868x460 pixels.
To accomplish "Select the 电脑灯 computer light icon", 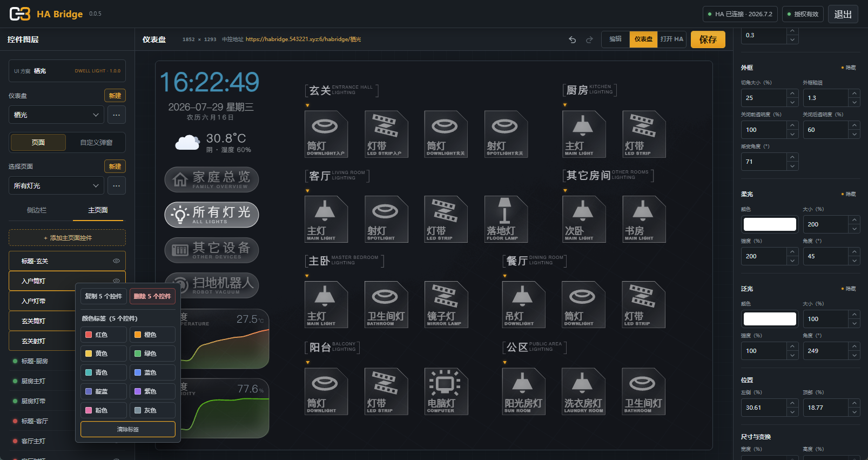I will [446, 391].
